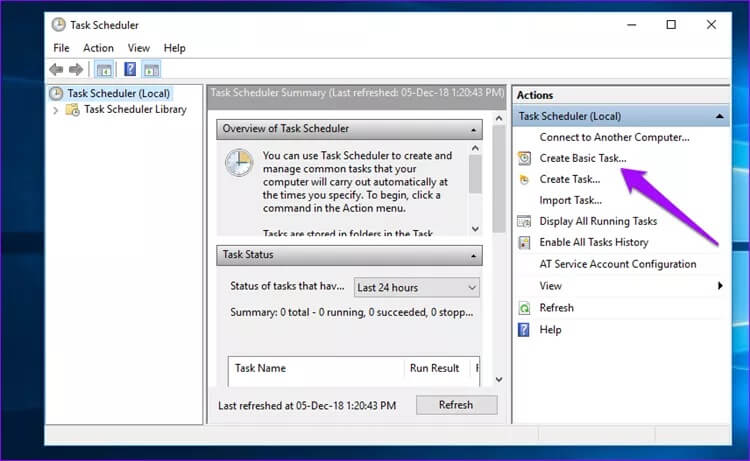Collapse the Task Scheduler (Local) actions group
This screenshot has height=461, width=750.
(719, 116)
